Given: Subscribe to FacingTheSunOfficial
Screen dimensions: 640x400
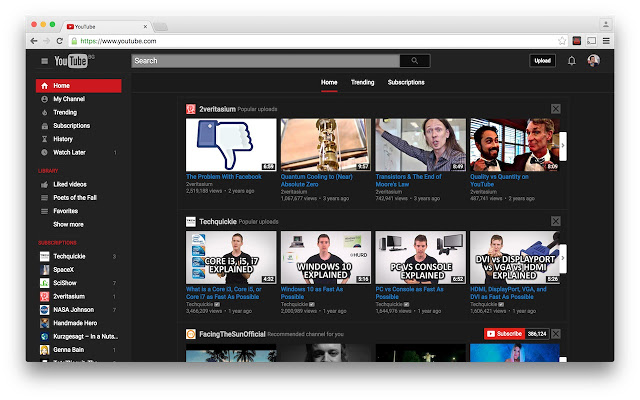Looking at the screenshot, I should (x=504, y=334).
